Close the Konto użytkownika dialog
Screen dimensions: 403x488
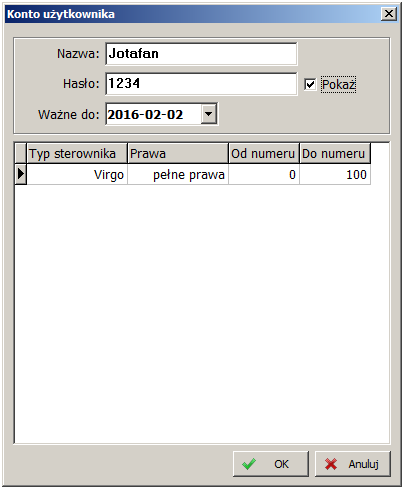coord(389,14)
